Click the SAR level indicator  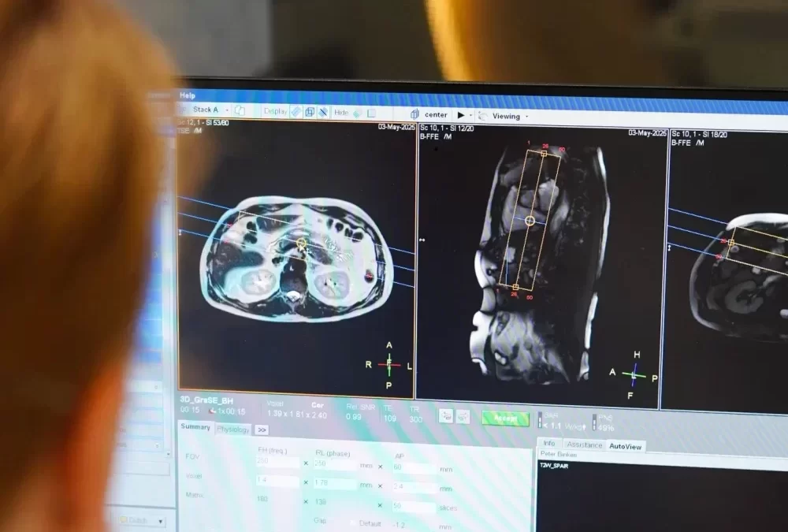click(541, 420)
